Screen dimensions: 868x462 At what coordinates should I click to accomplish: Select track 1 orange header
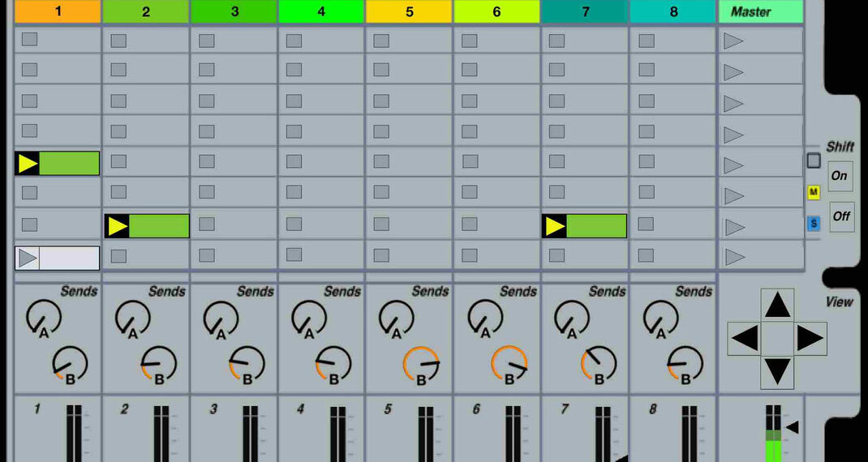[x=58, y=11]
